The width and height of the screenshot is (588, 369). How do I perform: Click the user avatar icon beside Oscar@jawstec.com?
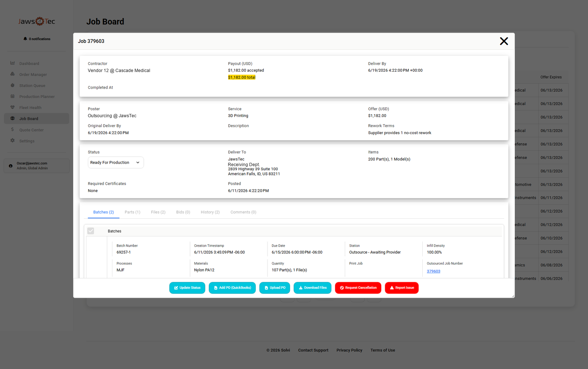(11, 166)
